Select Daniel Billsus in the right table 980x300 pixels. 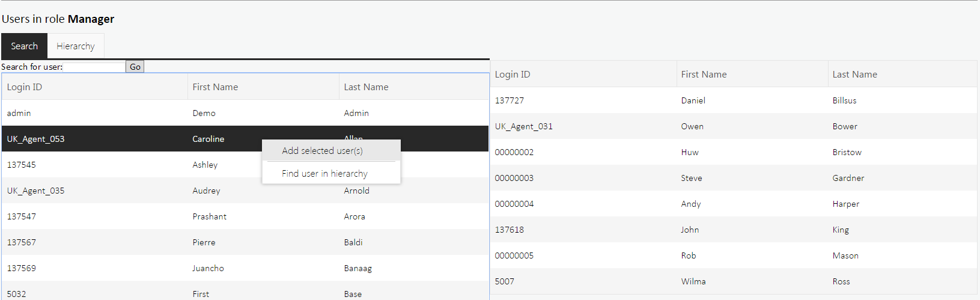[x=693, y=100]
